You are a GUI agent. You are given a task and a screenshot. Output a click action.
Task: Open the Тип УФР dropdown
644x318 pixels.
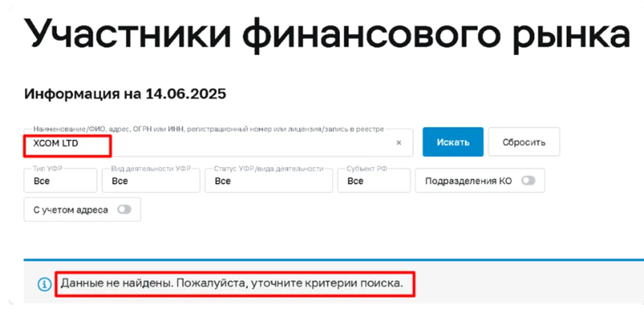point(60,180)
